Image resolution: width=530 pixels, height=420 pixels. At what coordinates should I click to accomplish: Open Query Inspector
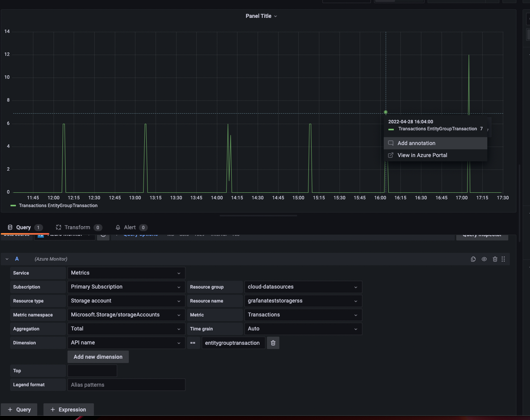[482, 234]
